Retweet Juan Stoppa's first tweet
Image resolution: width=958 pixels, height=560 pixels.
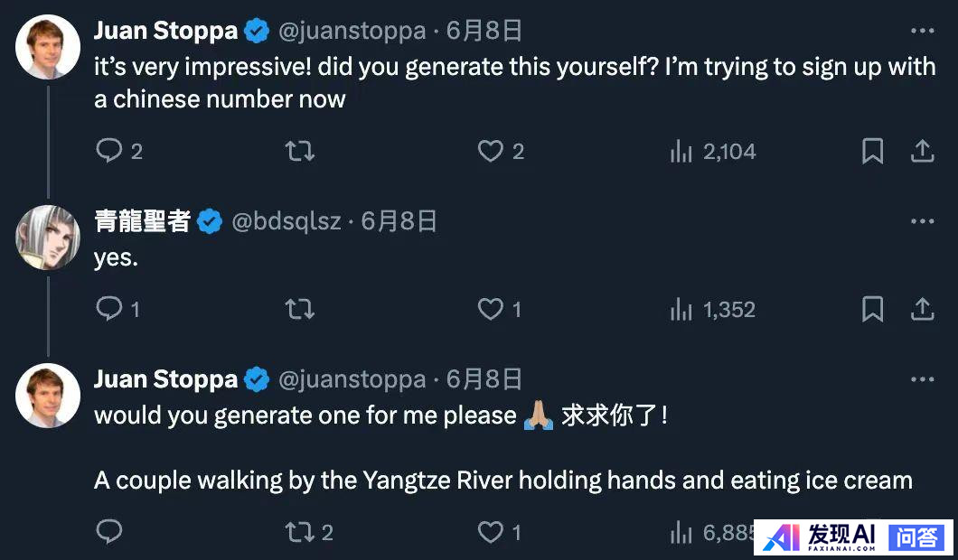[x=299, y=151]
